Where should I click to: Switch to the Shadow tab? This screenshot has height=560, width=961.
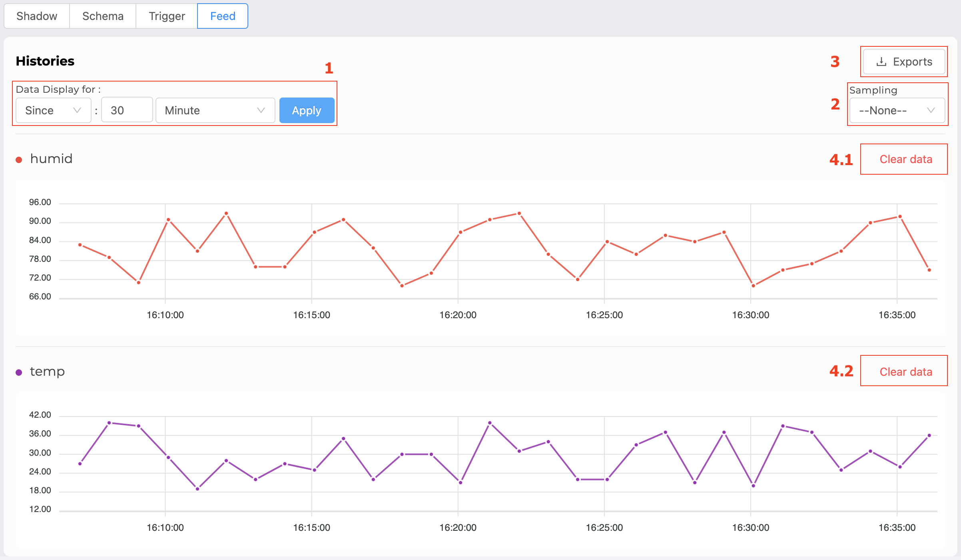pyautogui.click(x=37, y=16)
